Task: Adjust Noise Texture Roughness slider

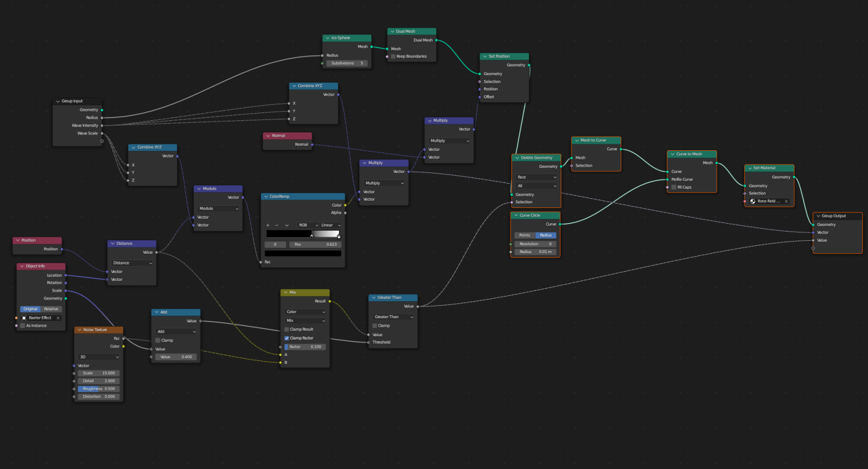Action: (x=99, y=389)
